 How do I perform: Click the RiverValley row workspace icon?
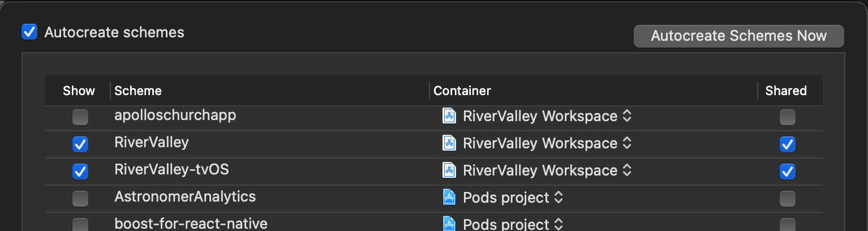[449, 143]
